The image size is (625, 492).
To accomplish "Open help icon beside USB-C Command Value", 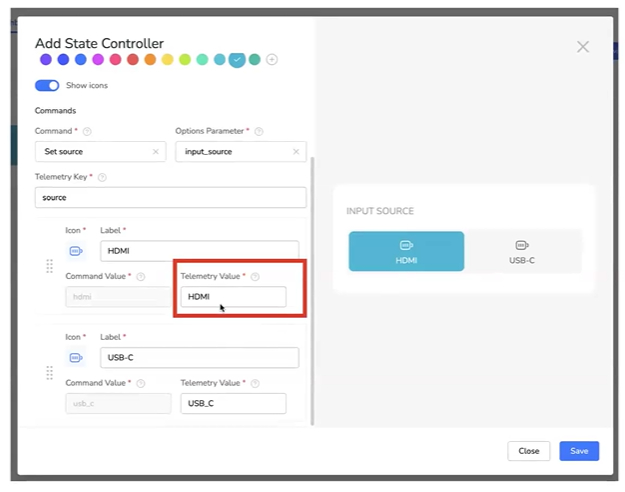I will (x=141, y=384).
